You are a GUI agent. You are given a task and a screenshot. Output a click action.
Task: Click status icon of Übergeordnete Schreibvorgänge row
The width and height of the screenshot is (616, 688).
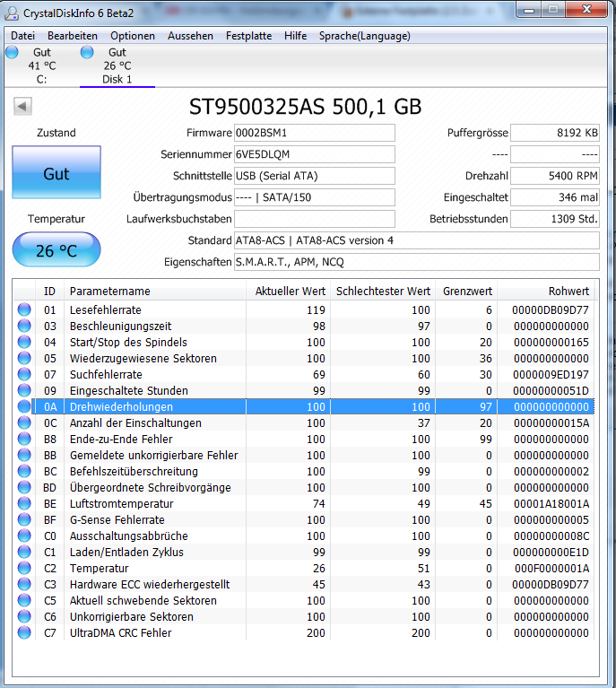(x=24, y=487)
